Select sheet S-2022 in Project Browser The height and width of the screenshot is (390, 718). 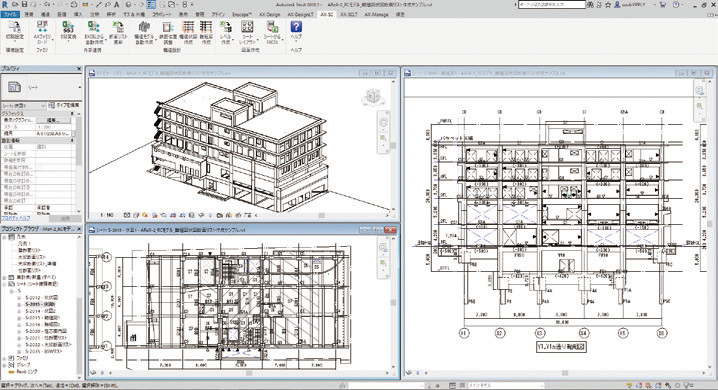(x=48, y=345)
